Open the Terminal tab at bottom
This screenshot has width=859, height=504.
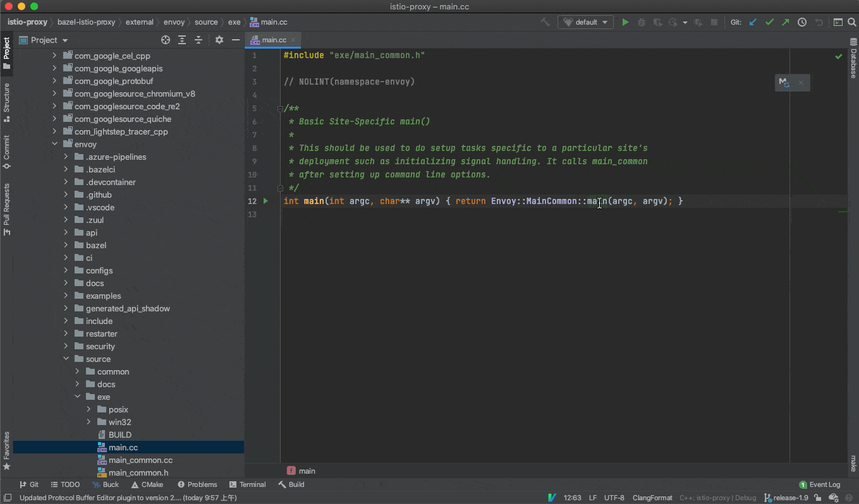tap(247, 484)
